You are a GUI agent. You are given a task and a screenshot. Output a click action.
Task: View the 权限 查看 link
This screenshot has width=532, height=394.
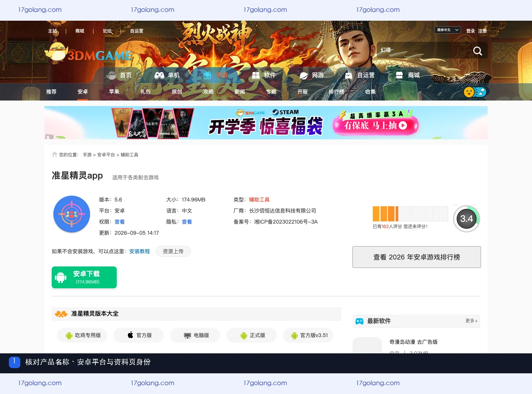tap(120, 222)
